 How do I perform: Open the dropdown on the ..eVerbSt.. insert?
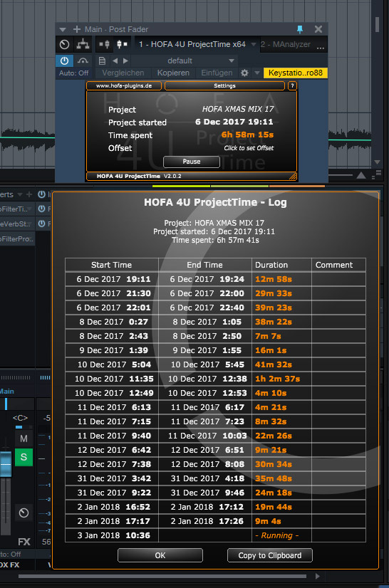coord(31,224)
